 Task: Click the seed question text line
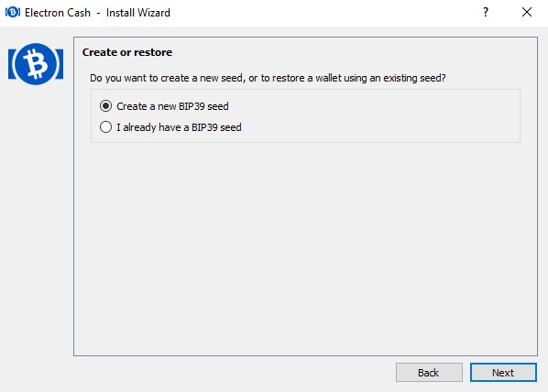[268, 78]
